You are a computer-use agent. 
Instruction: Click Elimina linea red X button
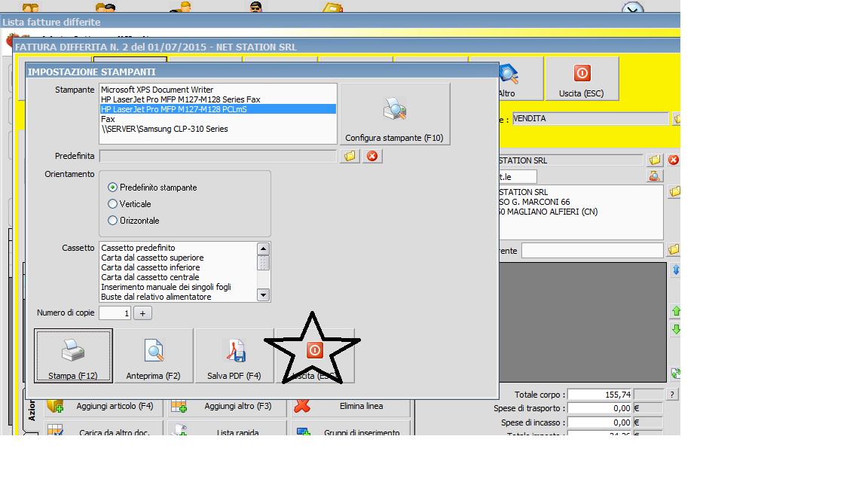tap(350, 407)
